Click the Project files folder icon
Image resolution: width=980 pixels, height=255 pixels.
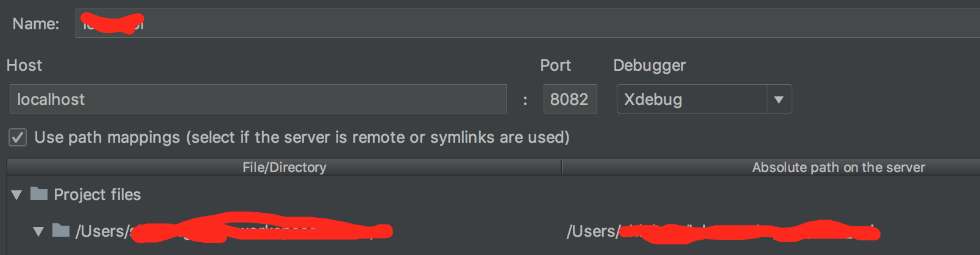39,194
